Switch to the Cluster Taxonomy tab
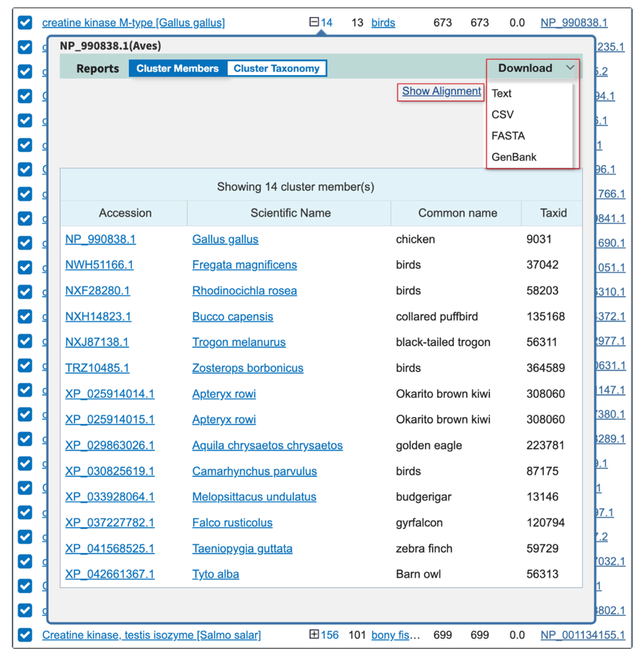This screenshot has height=655, width=644. pos(276,68)
